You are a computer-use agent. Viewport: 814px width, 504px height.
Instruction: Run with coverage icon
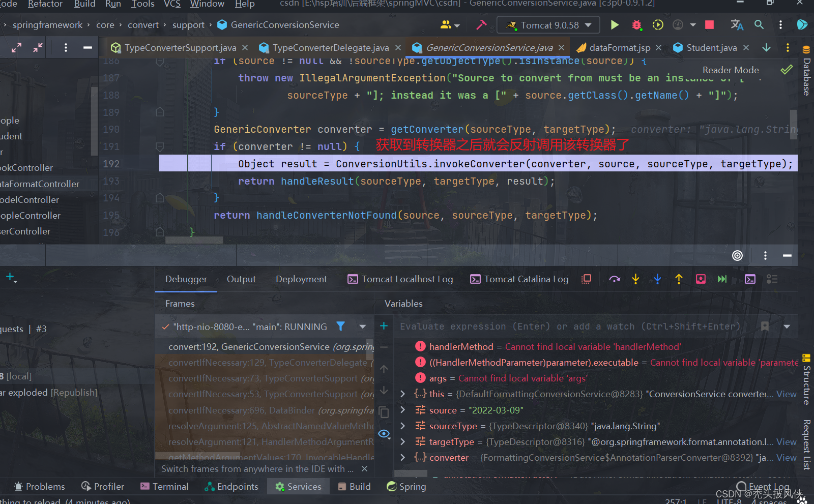(658, 25)
